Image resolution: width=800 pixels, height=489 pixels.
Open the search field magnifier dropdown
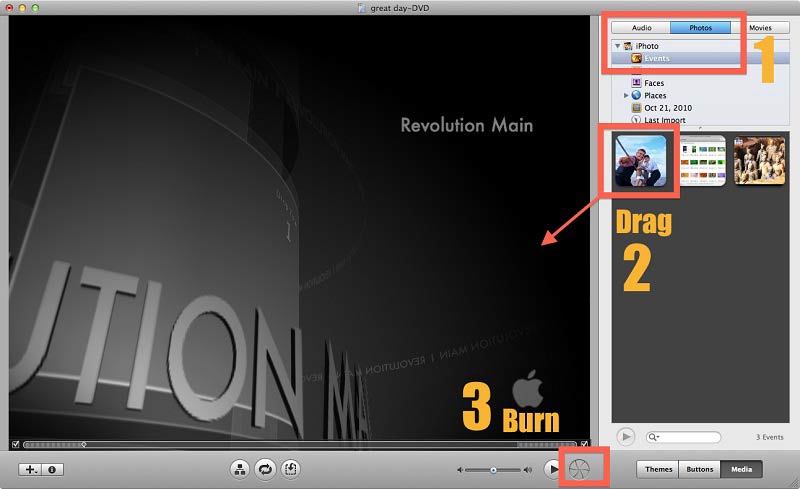click(x=653, y=437)
